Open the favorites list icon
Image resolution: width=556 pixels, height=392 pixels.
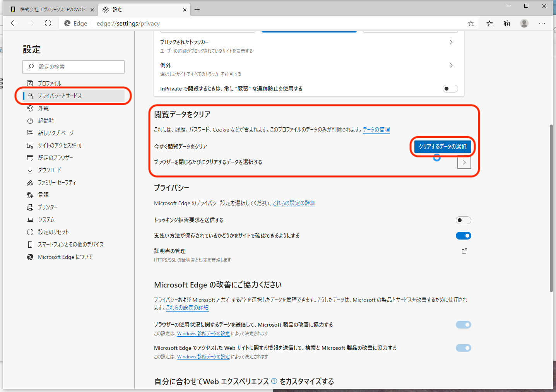click(x=489, y=24)
